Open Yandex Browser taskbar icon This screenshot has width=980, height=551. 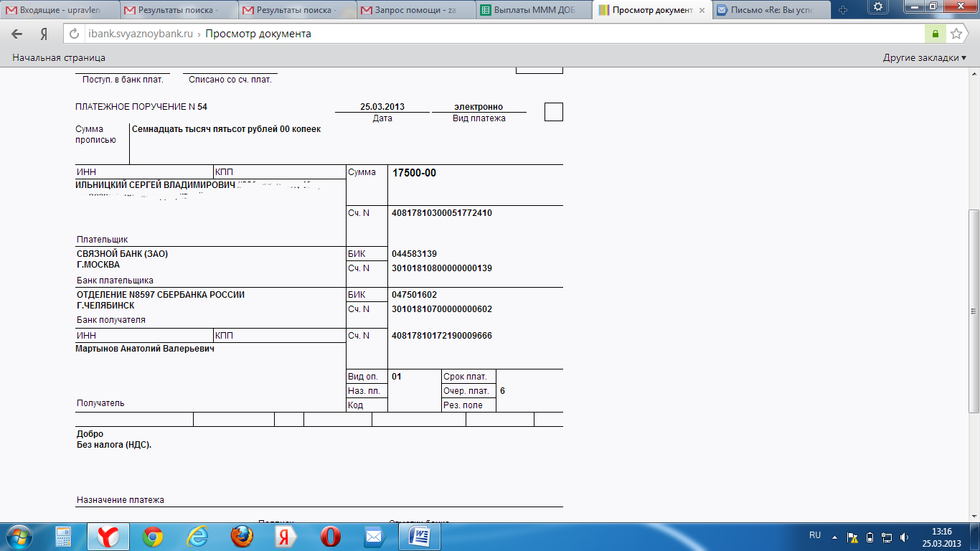108,537
